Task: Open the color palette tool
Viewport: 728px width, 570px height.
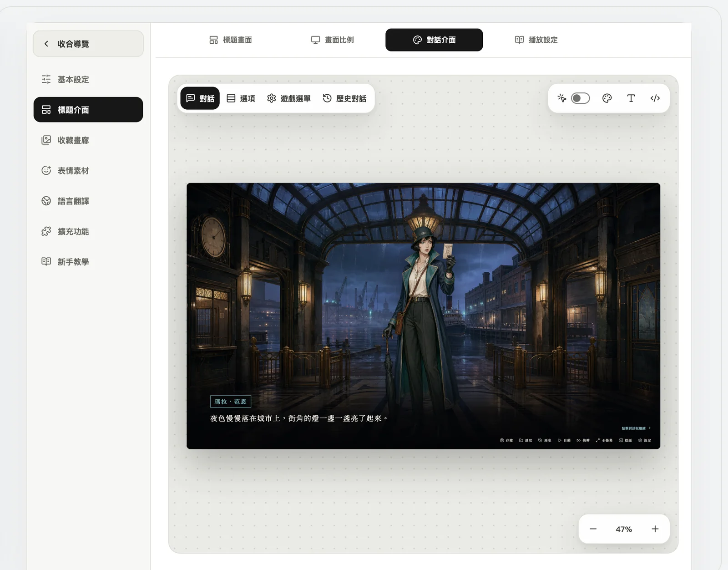Action: point(607,98)
